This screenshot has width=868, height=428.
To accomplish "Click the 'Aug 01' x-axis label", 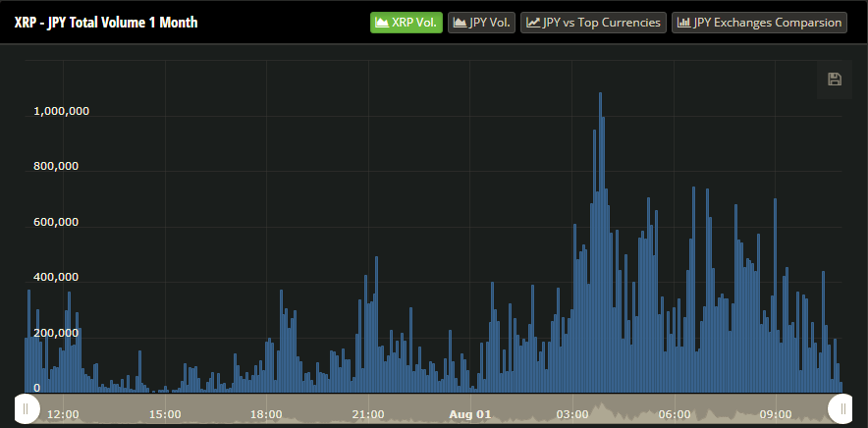I will tap(470, 414).
